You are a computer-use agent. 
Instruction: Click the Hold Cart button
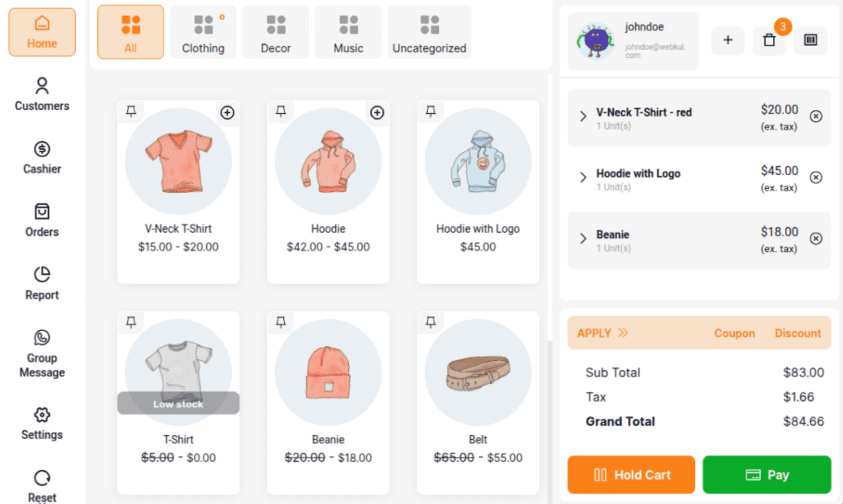tap(631, 474)
